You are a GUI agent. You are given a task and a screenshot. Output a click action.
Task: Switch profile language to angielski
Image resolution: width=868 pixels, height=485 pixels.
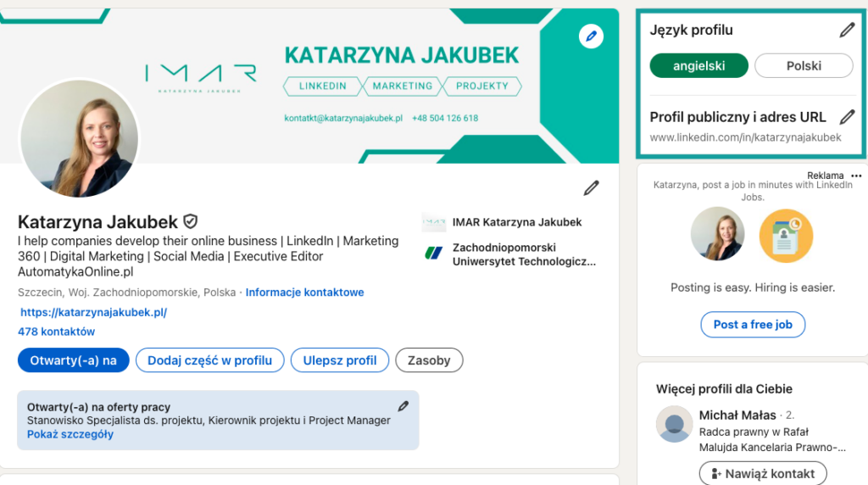coord(698,66)
